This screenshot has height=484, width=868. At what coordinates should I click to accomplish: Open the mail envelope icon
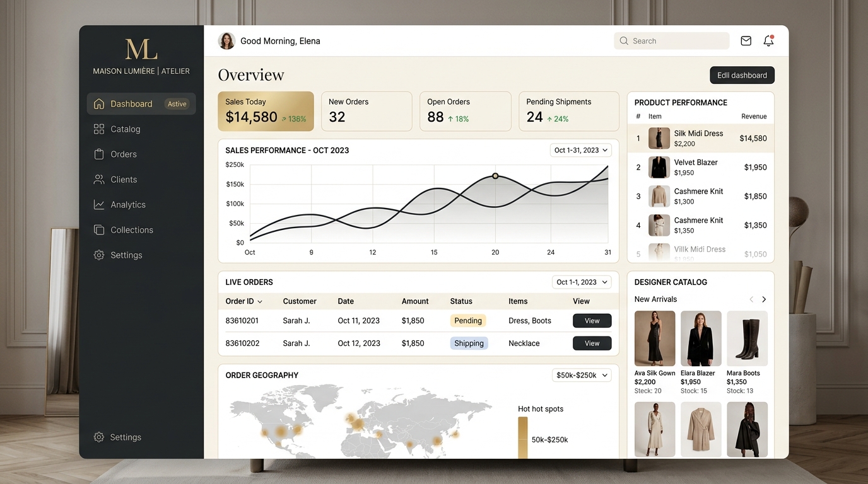(746, 41)
